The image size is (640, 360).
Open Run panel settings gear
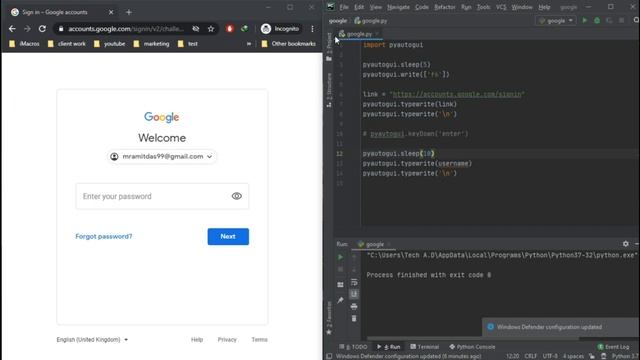(x=626, y=244)
